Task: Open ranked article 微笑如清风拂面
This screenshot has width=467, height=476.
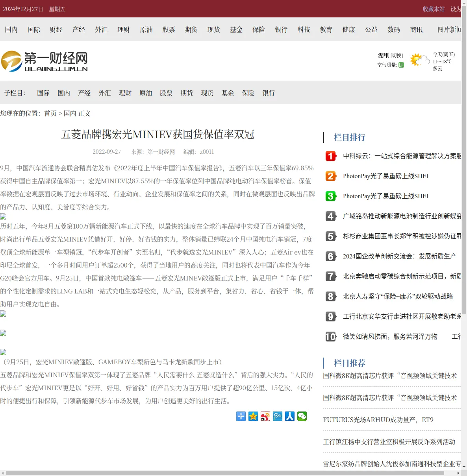Action: [402, 337]
